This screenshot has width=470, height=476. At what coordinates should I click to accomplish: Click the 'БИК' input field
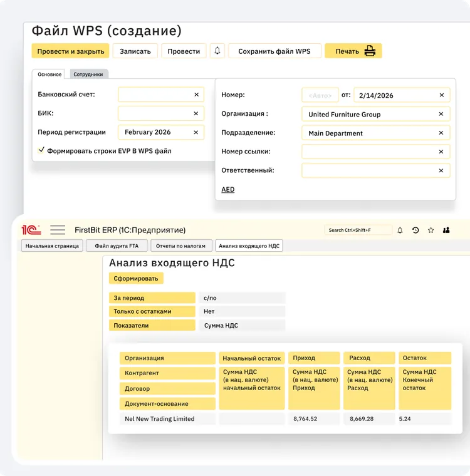click(x=161, y=113)
